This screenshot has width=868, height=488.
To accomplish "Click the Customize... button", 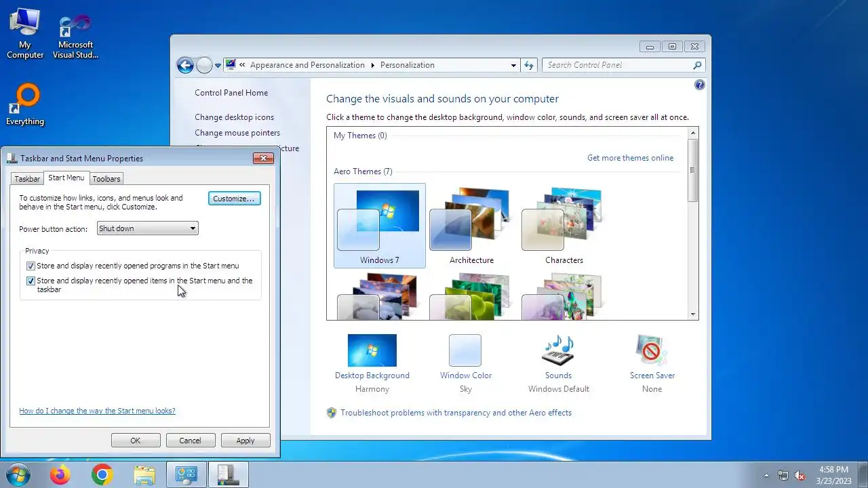I will click(234, 199).
